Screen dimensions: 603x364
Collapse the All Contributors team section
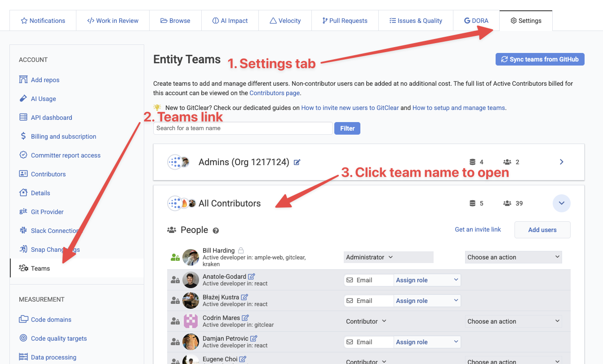pos(561,203)
